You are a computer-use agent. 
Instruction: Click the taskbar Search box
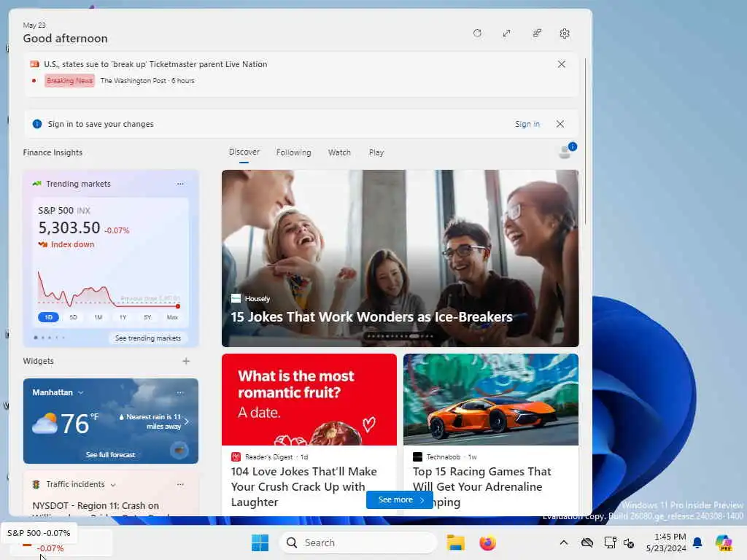(358, 542)
